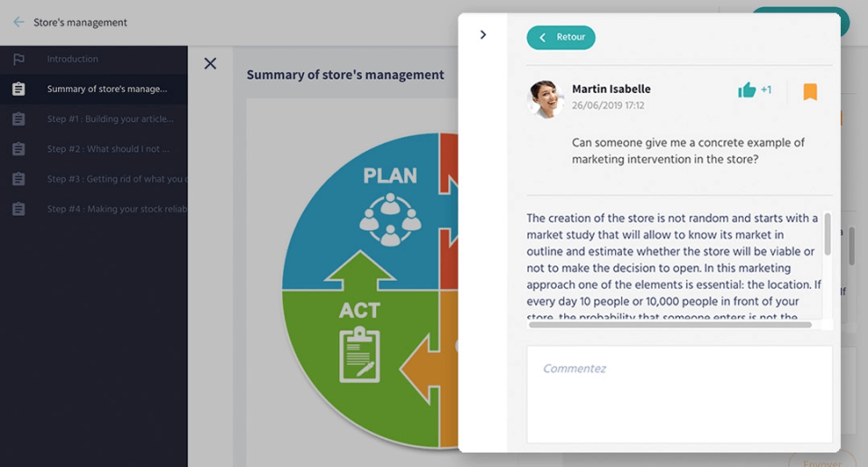
Task: Like Martin Isabelle's comment with thumbs up
Action: [747, 89]
